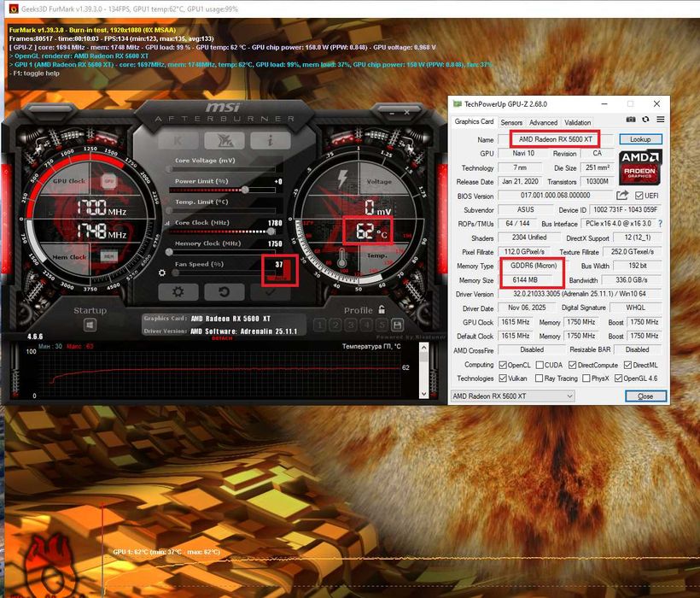Click the BIOS export share icon in GPU-Z

[x=622, y=195]
